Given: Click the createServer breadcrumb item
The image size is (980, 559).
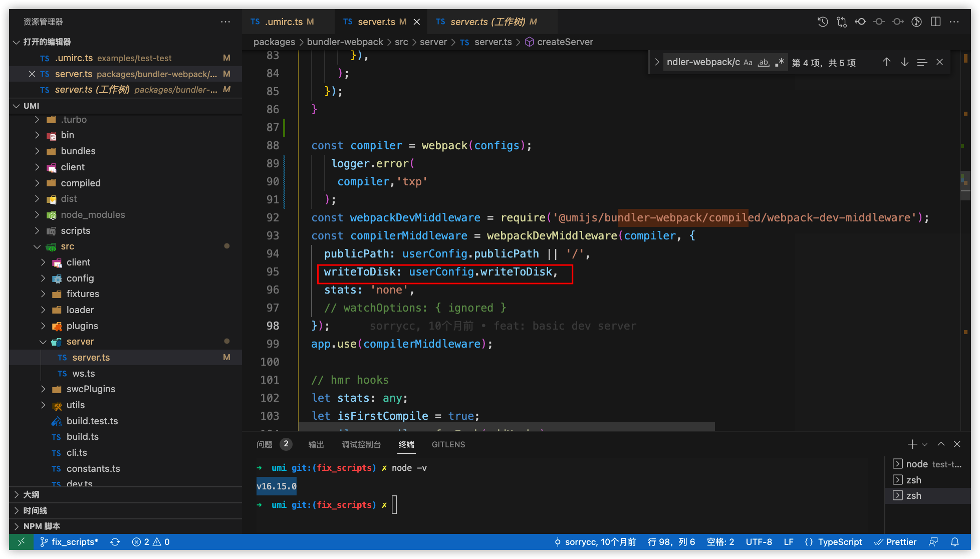Looking at the screenshot, I should point(565,42).
